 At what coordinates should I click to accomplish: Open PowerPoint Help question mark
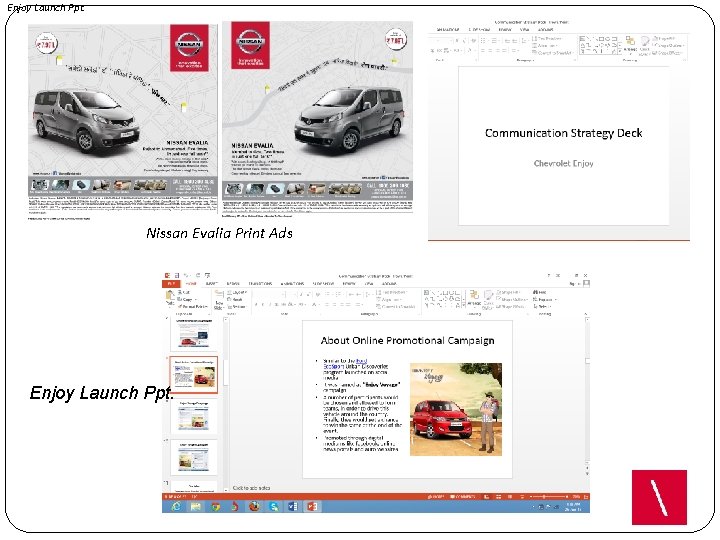click(x=549, y=276)
